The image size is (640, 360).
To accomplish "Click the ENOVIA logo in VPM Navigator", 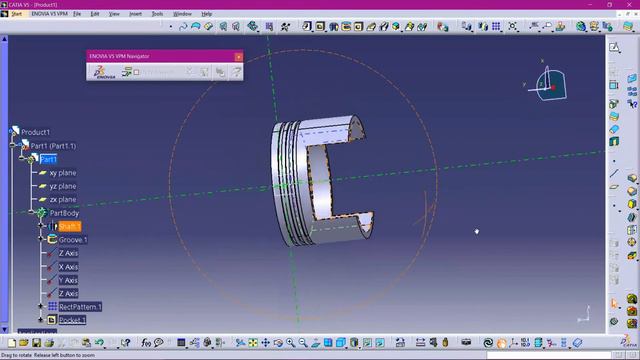I will coord(104,72).
